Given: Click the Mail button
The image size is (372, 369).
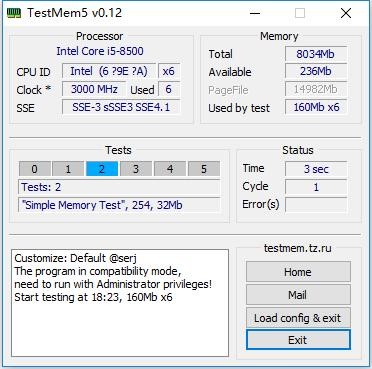Looking at the screenshot, I should point(298,295).
